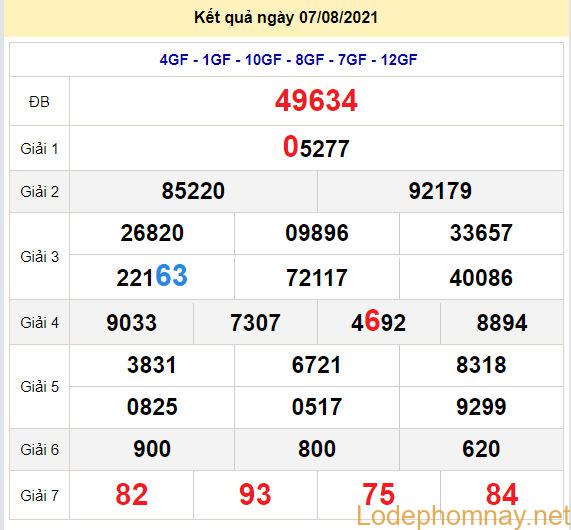Viewport: 571px width, 530px height.
Task: Select the first prize number 05277
Action: [316, 147]
